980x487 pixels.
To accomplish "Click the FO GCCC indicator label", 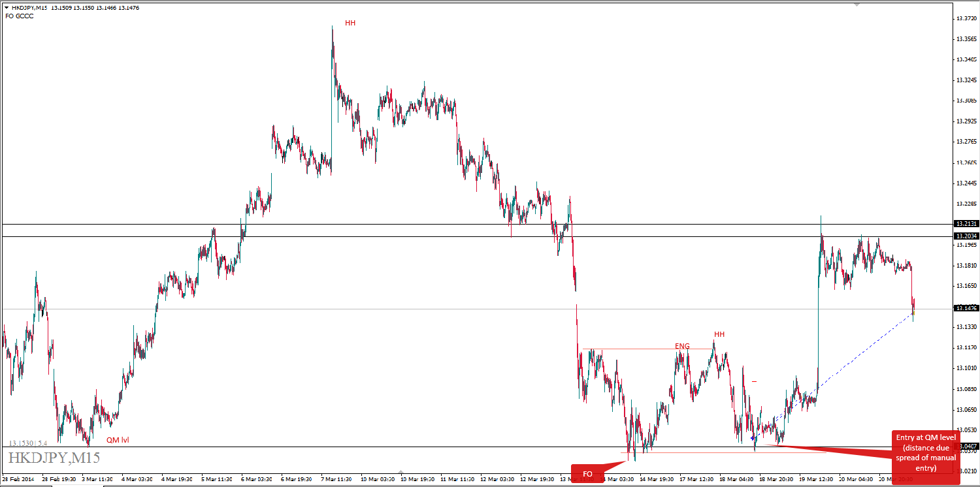I will point(20,16).
